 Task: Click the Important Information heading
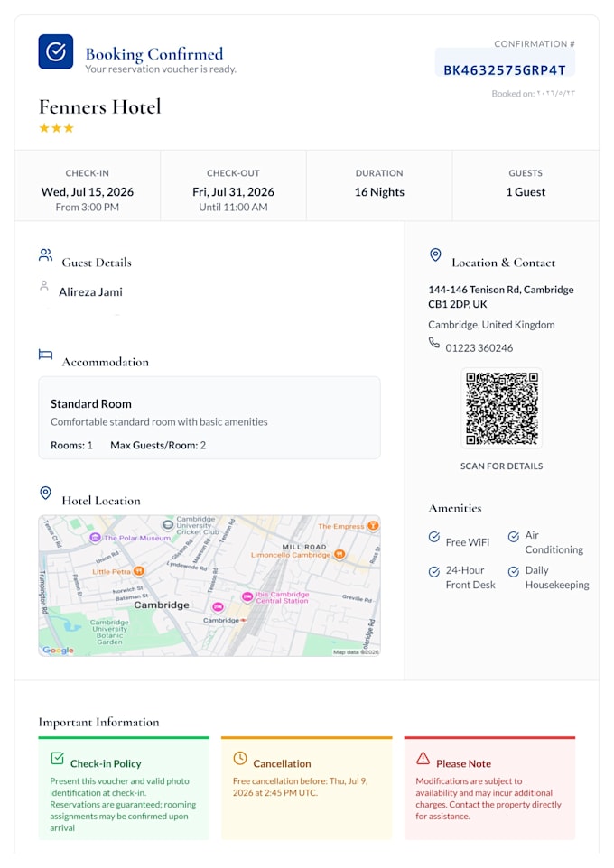[98, 722]
